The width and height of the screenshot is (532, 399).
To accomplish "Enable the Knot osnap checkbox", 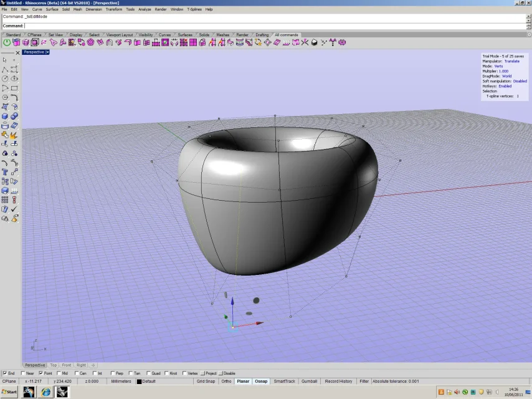I will pyautogui.click(x=166, y=373).
